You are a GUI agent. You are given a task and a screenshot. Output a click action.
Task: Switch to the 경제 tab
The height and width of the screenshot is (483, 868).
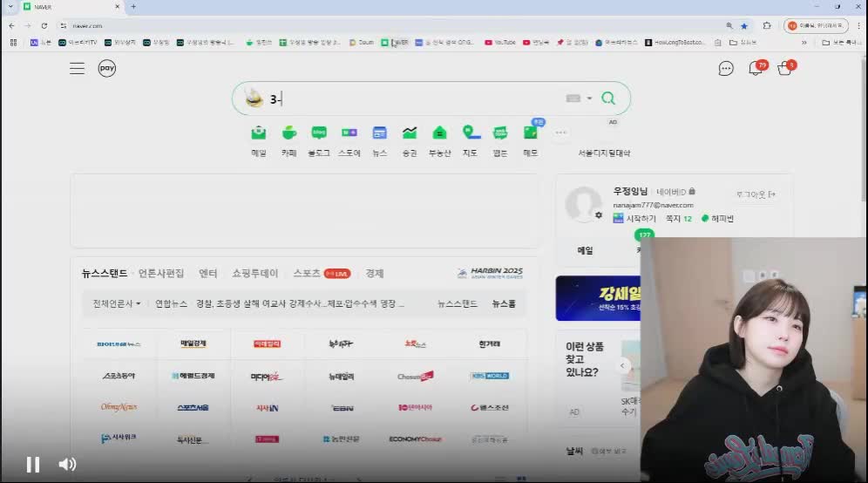pyautogui.click(x=374, y=273)
